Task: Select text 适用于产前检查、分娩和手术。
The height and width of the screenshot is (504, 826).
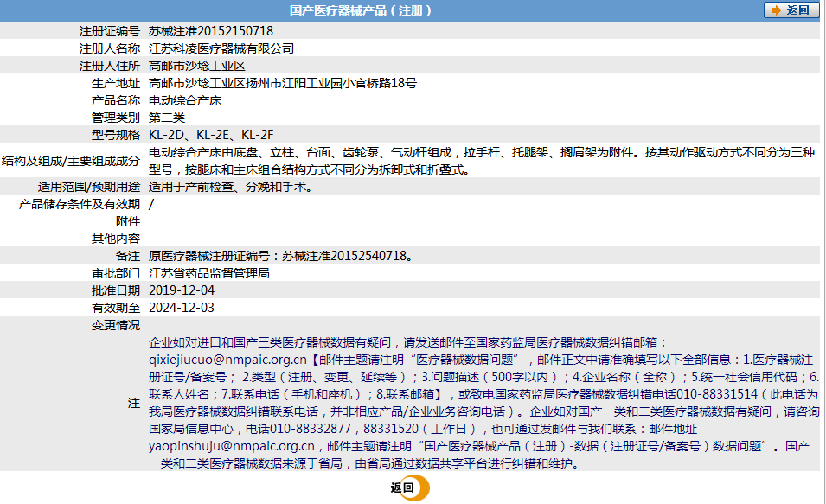Action: point(231,187)
